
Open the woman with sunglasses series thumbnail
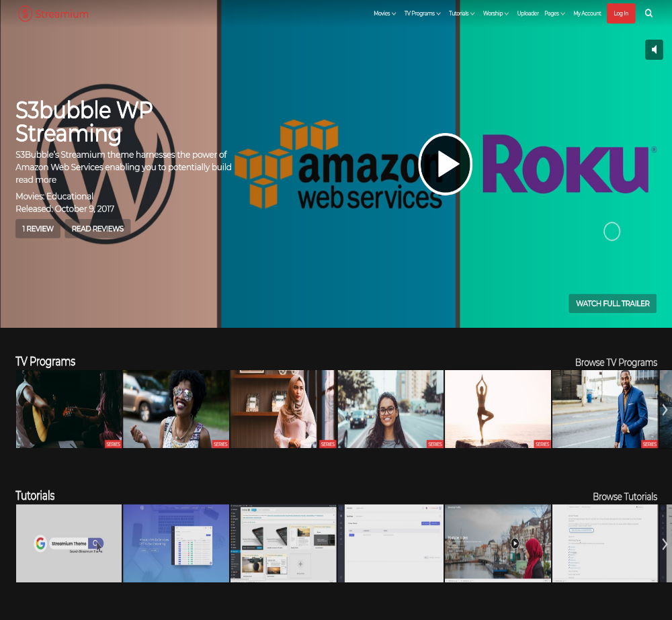[x=175, y=409]
